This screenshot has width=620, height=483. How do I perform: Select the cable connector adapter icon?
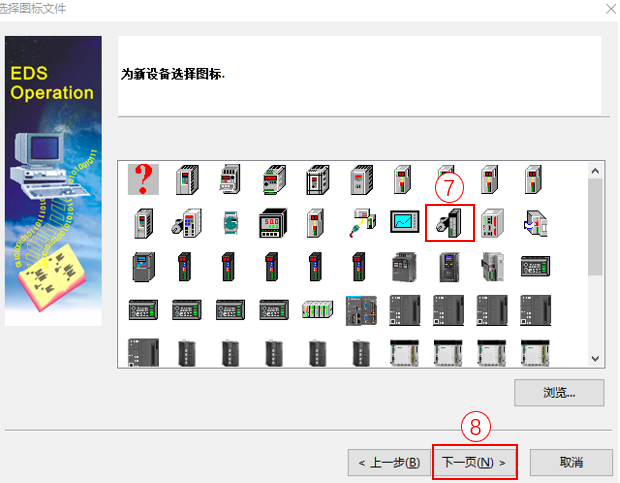[362, 223]
